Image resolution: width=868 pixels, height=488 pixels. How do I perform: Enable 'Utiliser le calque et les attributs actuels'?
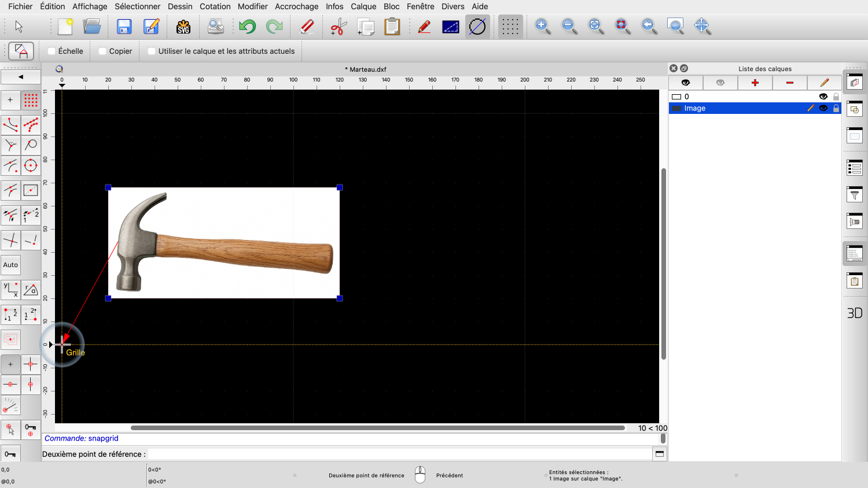click(152, 51)
